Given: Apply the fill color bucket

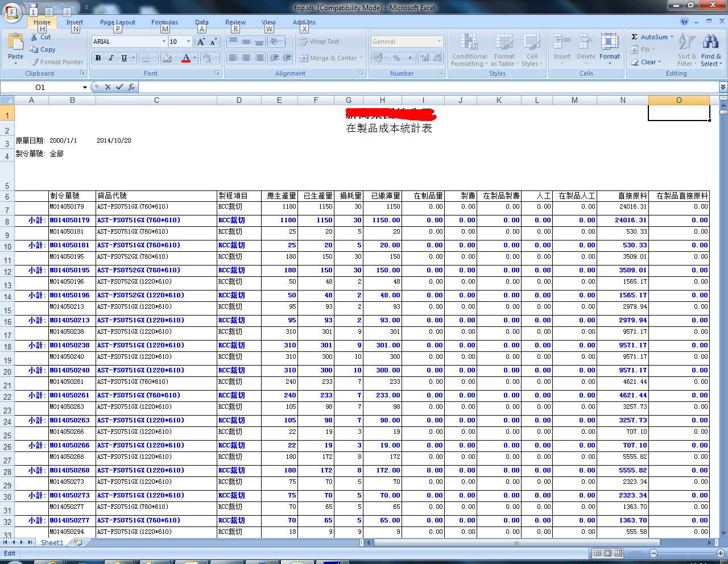Looking at the screenshot, I should [x=167, y=58].
